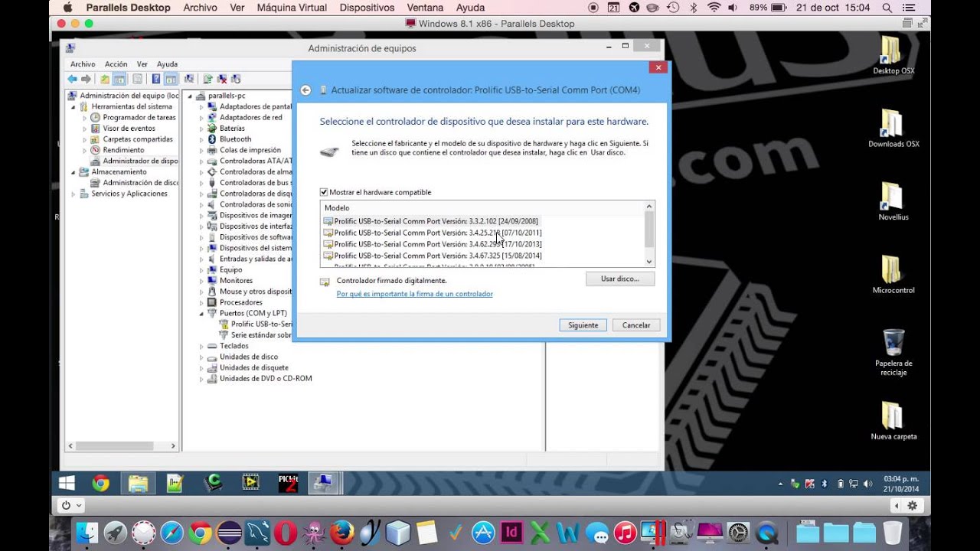Click the toolbar Forward arrow
The width and height of the screenshot is (980, 551).
pos(86,79)
